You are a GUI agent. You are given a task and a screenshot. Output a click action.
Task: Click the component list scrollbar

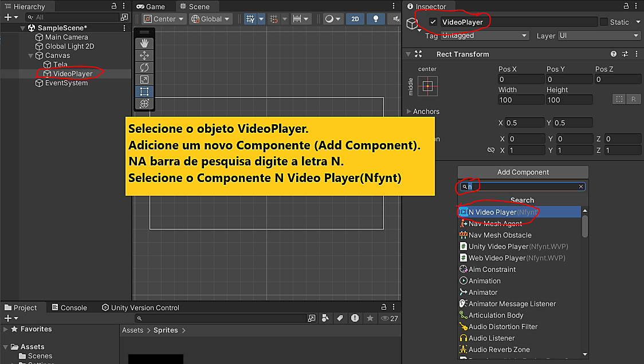click(x=585, y=226)
